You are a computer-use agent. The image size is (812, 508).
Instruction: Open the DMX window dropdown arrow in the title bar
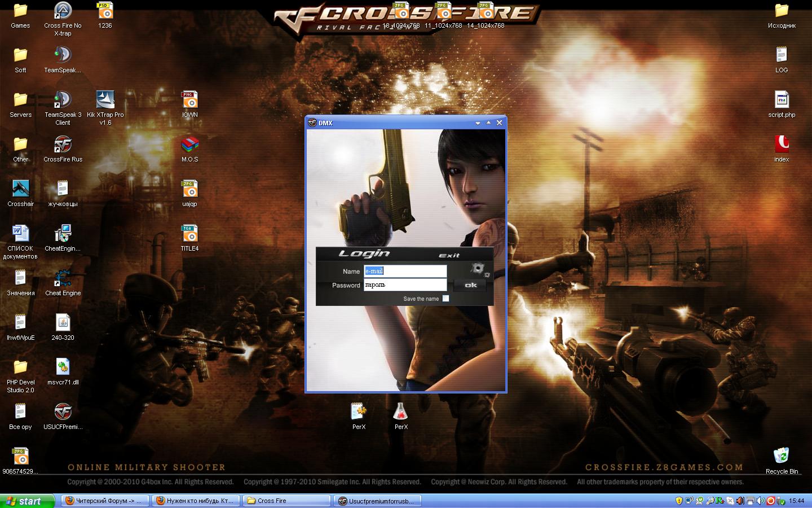tap(478, 123)
